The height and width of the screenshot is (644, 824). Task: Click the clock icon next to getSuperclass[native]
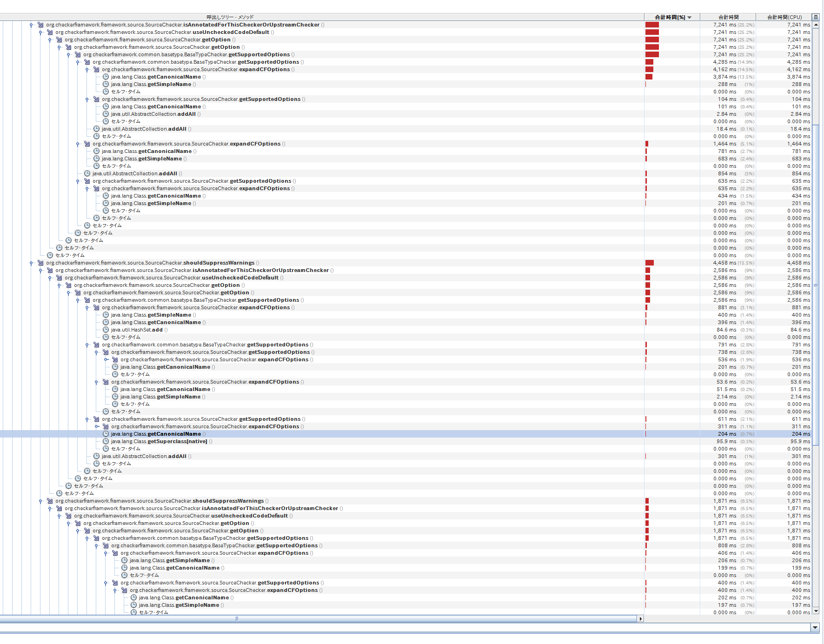click(106, 441)
